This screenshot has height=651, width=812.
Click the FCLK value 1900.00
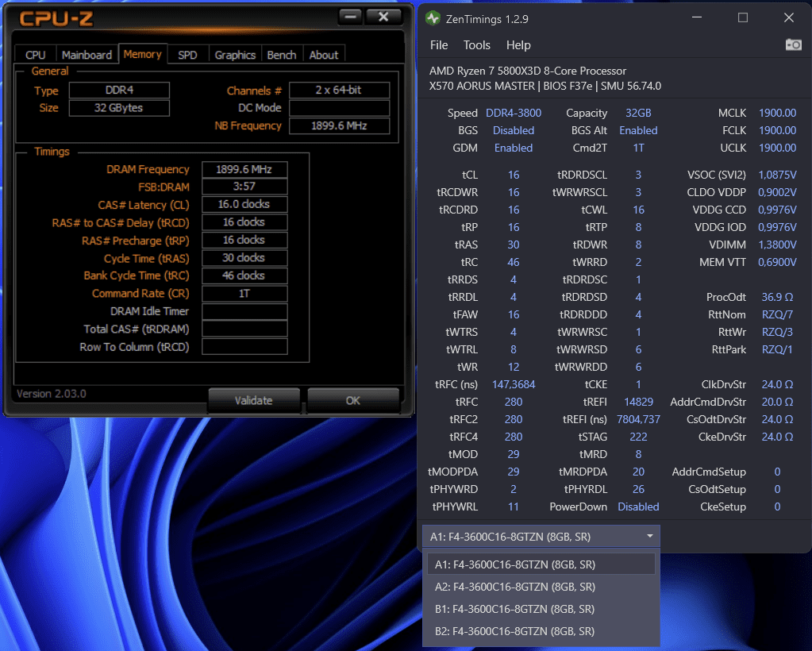[x=777, y=130]
